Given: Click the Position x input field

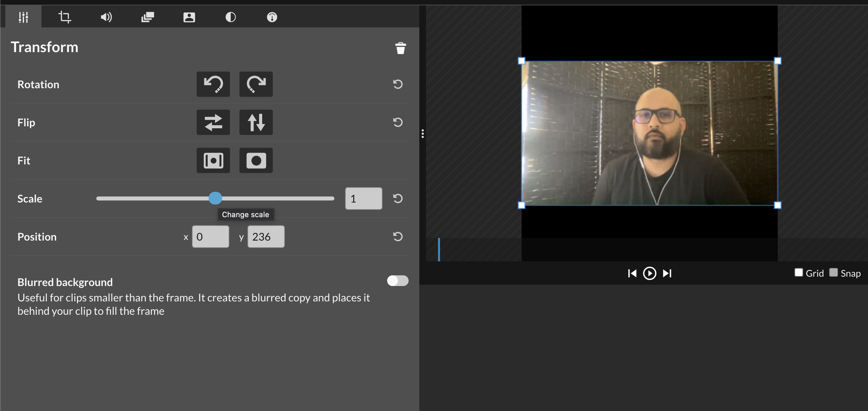Looking at the screenshot, I should 211,237.
